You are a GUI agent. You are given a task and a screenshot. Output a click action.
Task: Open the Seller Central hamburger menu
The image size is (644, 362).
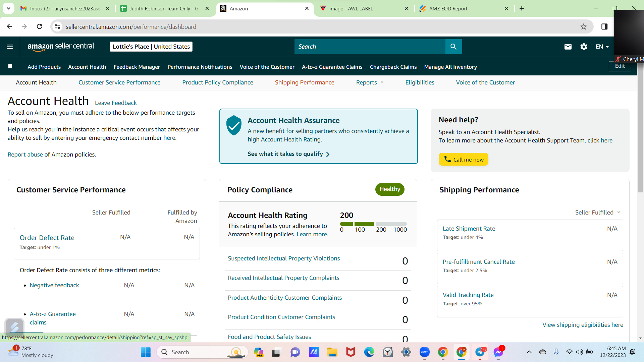point(10,47)
